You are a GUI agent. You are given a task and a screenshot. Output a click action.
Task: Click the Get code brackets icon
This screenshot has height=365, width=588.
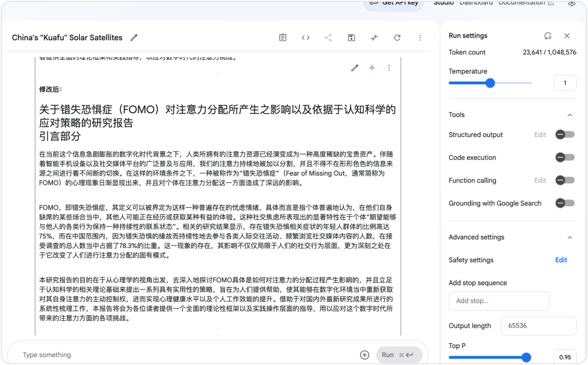305,38
